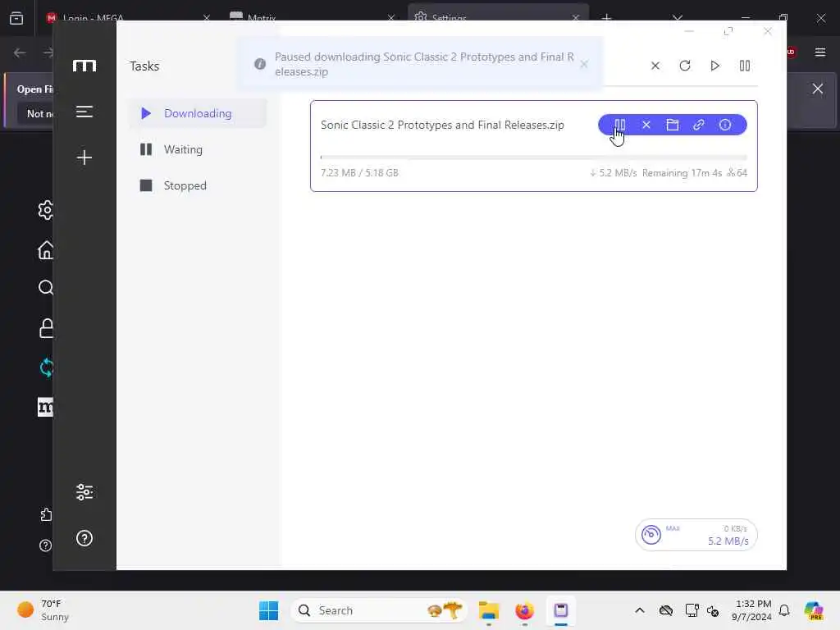Select the Sonic Classic 2 zip file name

click(442, 125)
